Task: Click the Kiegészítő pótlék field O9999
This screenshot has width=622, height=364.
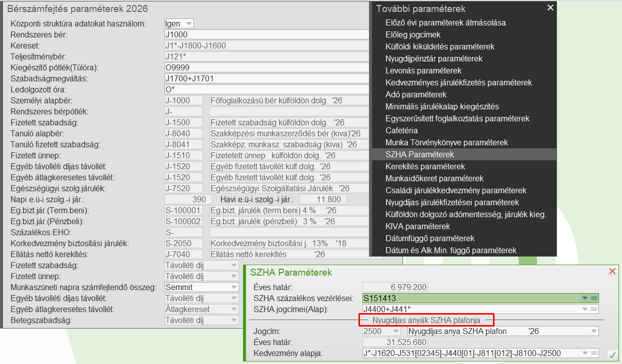Action: coord(266,68)
